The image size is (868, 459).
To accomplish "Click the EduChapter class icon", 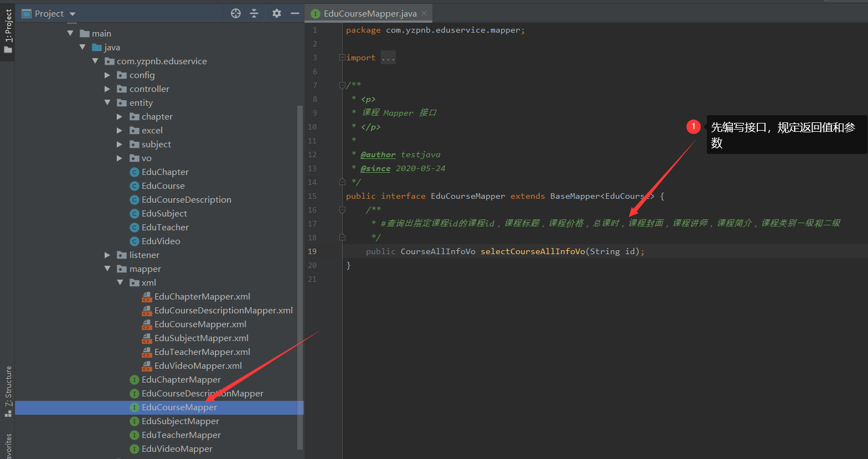I will [134, 172].
